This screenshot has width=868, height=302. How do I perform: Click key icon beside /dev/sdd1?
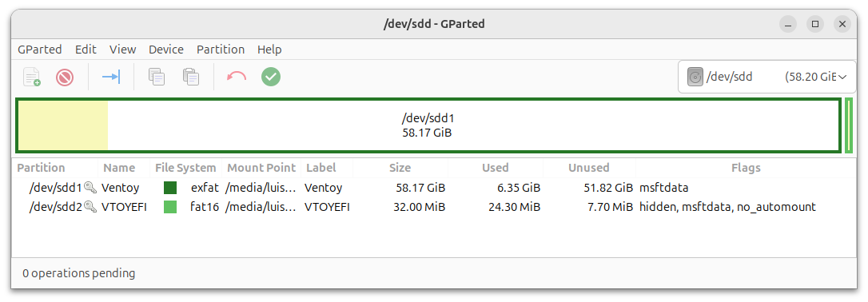[x=90, y=188]
